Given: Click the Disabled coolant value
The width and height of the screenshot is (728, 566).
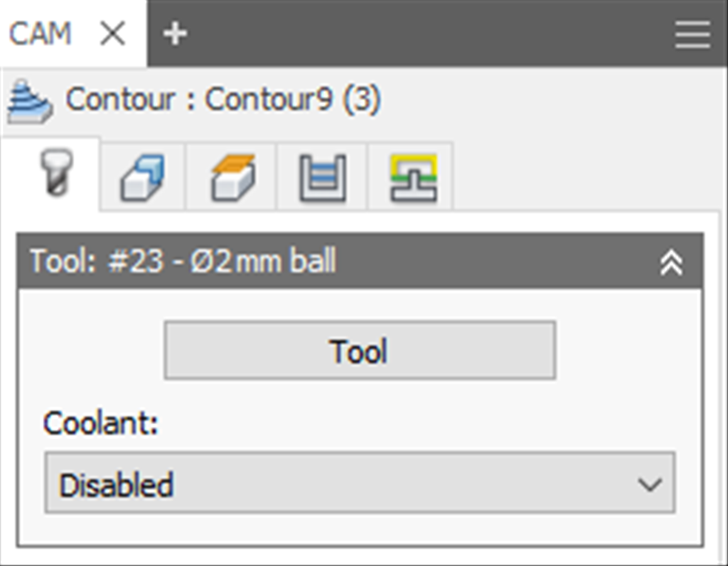Looking at the screenshot, I should coord(117,484).
